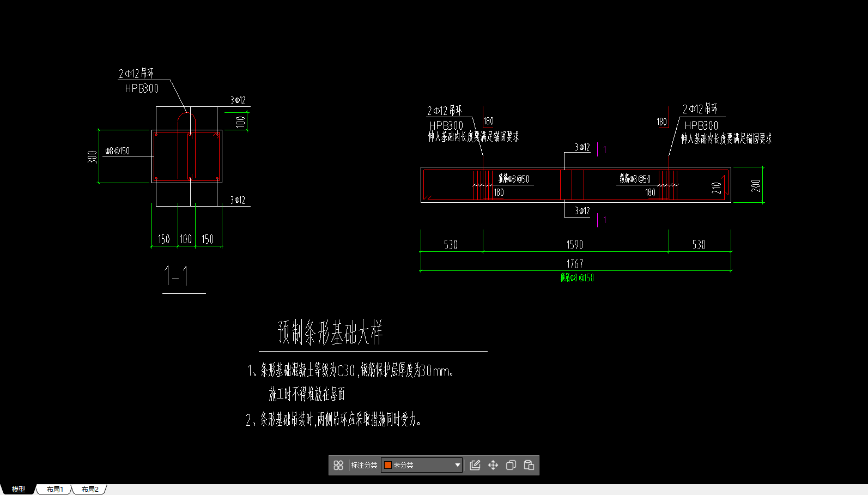Viewport: 868px width, 495px height.
Task: Select the drawing title 预制条形基础大样
Action: (x=331, y=333)
